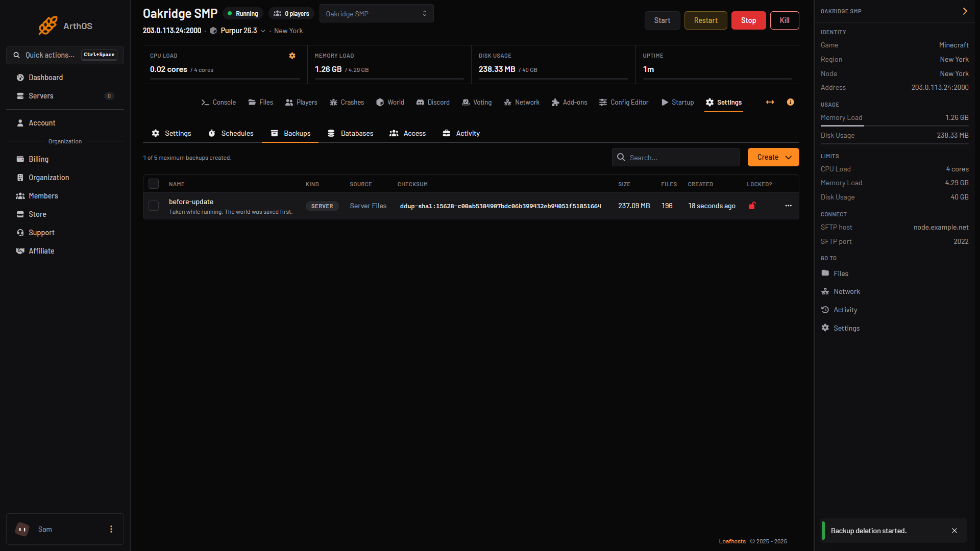Go to Settings in the Go To panel

click(x=840, y=328)
